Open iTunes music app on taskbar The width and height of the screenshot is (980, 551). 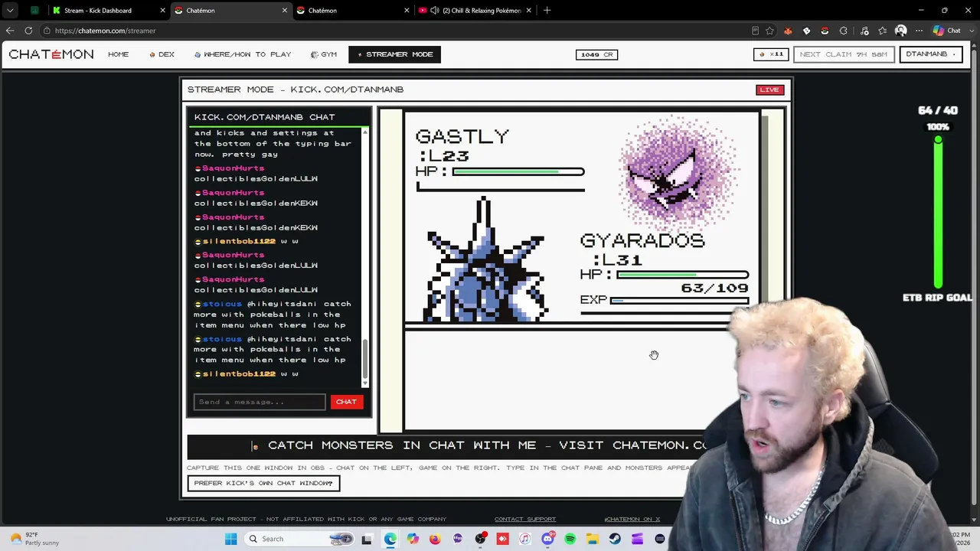[525, 539]
